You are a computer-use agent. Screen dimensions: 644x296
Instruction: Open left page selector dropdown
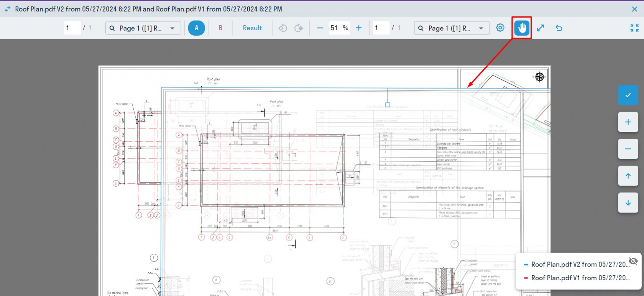click(143, 28)
